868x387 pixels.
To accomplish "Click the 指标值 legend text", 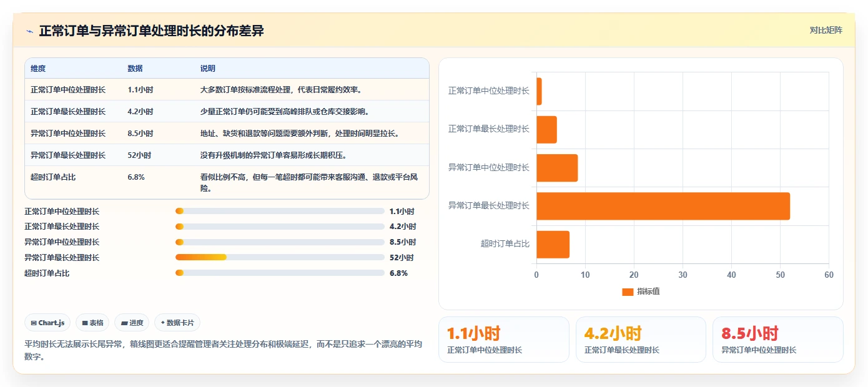I will [x=648, y=291].
